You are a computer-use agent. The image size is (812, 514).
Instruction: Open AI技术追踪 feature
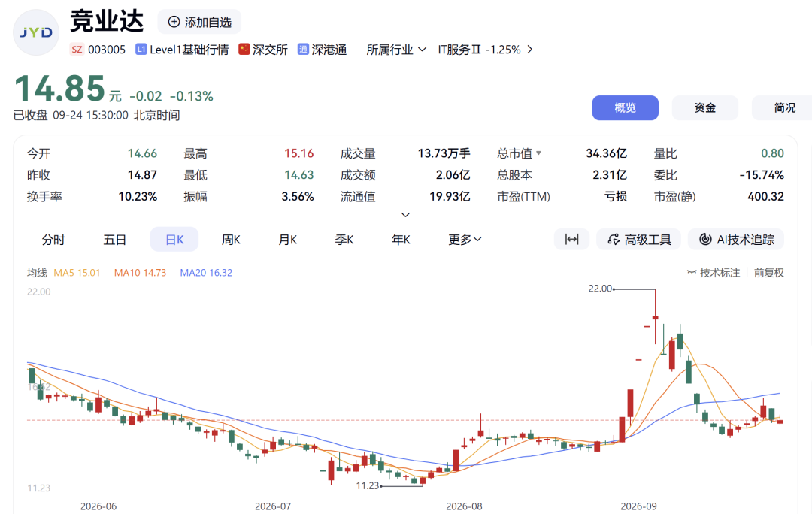pos(736,239)
